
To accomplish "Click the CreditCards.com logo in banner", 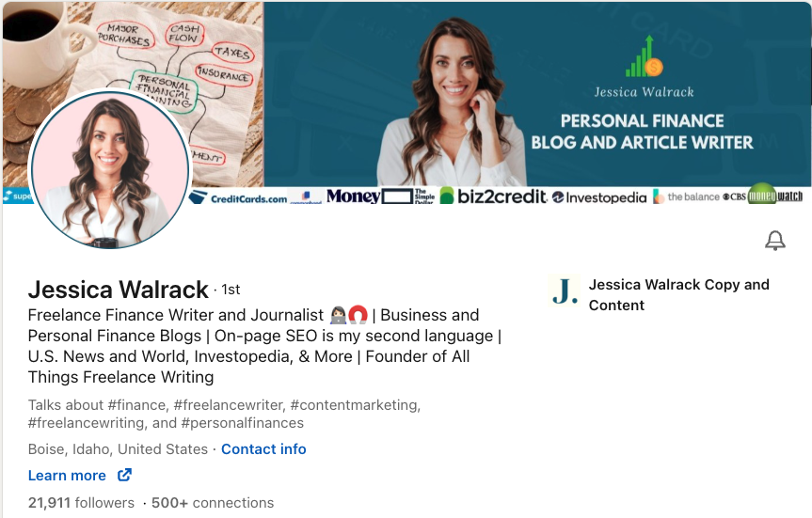I will pyautogui.click(x=238, y=198).
